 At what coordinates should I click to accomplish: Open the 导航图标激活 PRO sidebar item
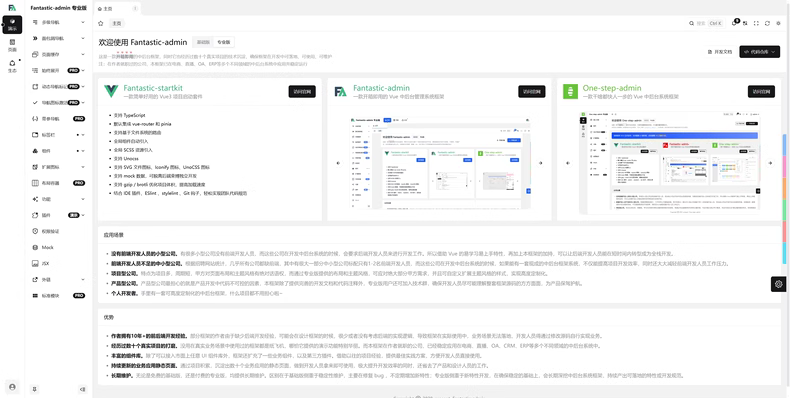58,103
